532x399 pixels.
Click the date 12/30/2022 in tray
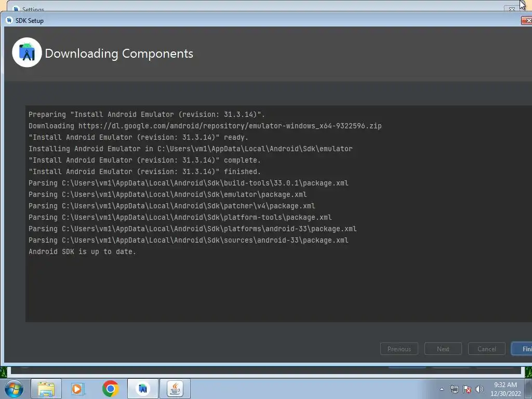[506, 394]
